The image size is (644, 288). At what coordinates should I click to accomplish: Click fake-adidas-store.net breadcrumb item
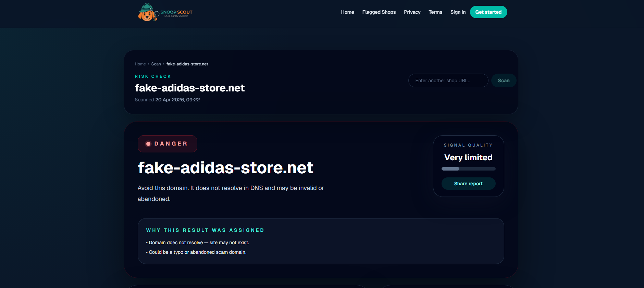tap(187, 64)
